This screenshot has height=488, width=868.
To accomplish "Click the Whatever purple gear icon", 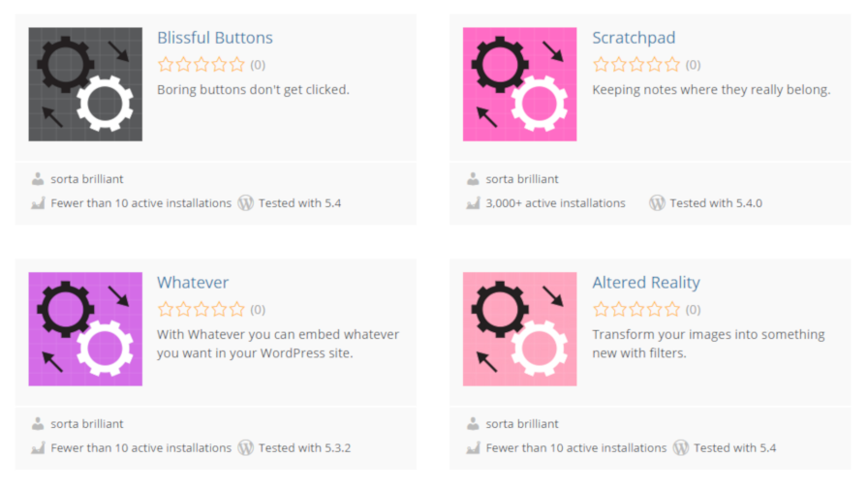I will [85, 329].
